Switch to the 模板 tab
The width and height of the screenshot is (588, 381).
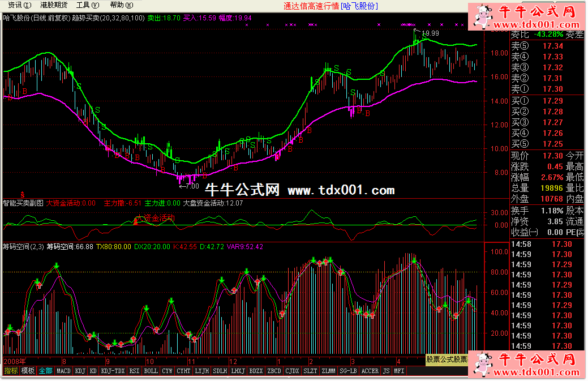(x=28, y=371)
